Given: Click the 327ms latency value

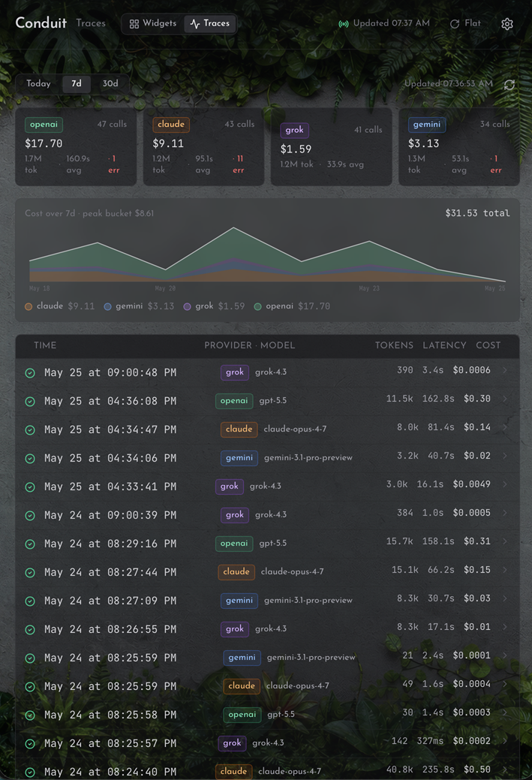Looking at the screenshot, I should click(430, 741).
